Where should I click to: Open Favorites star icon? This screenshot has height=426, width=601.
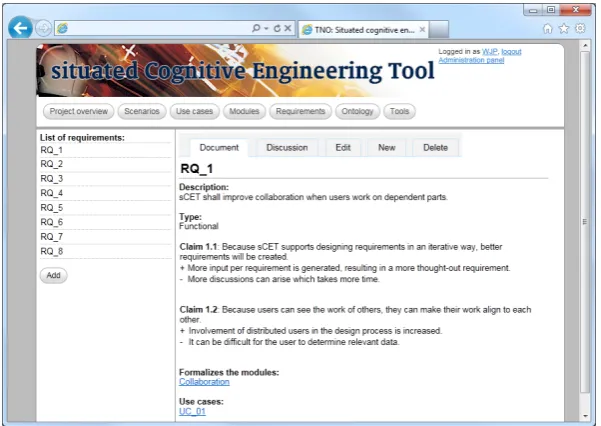tap(564, 28)
